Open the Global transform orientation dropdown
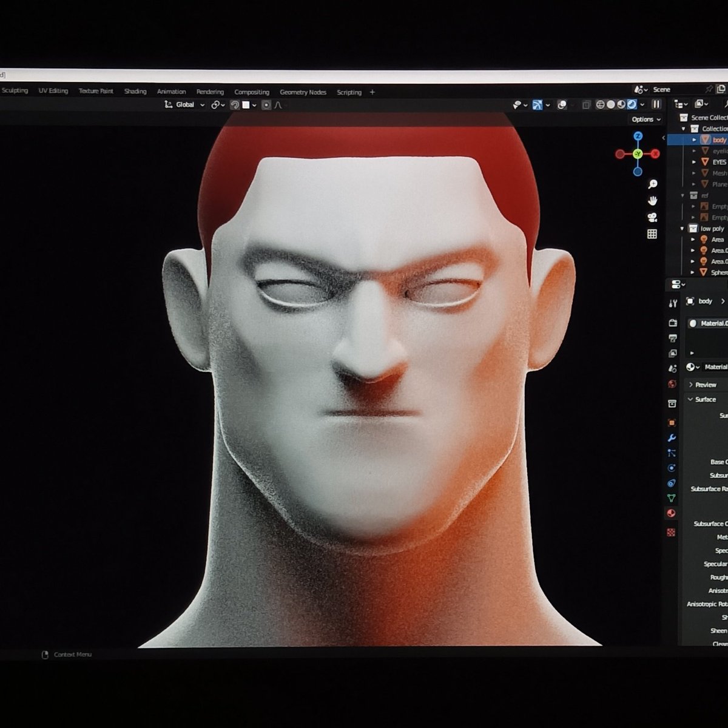Image resolution: width=728 pixels, height=728 pixels. 185,105
